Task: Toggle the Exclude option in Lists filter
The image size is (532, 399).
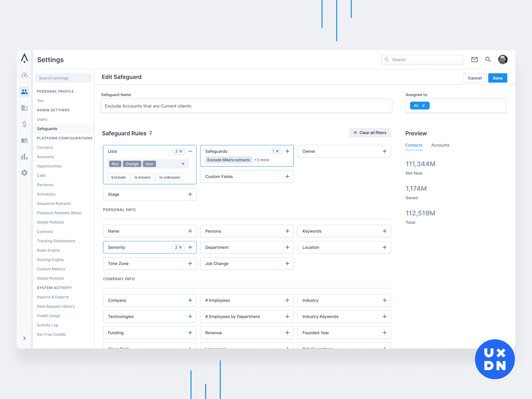Action: 118,177
